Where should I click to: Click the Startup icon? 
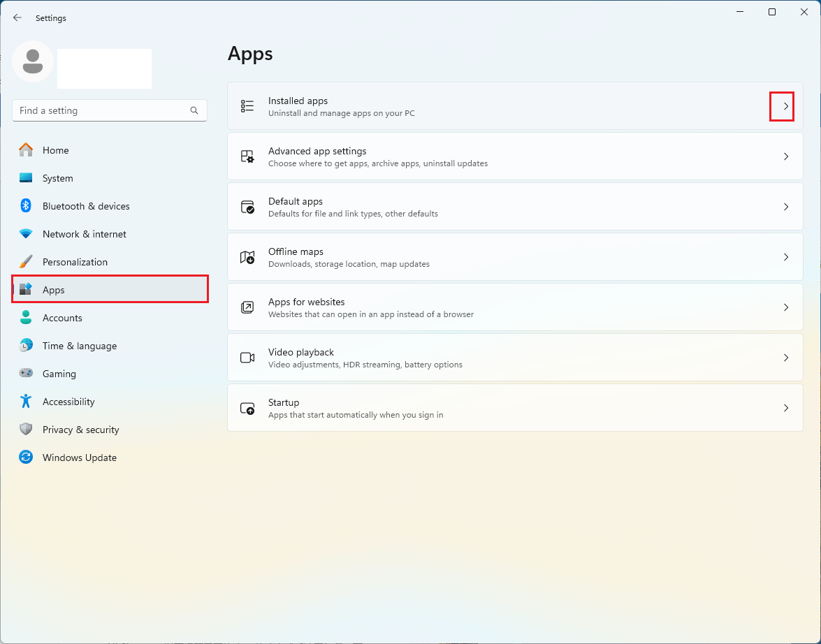click(247, 408)
